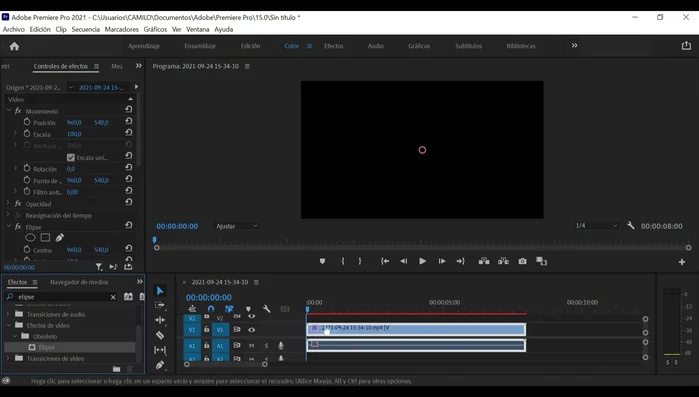Create ellipse mask under Elipse effect
This screenshot has height=397, width=699.
[30, 237]
